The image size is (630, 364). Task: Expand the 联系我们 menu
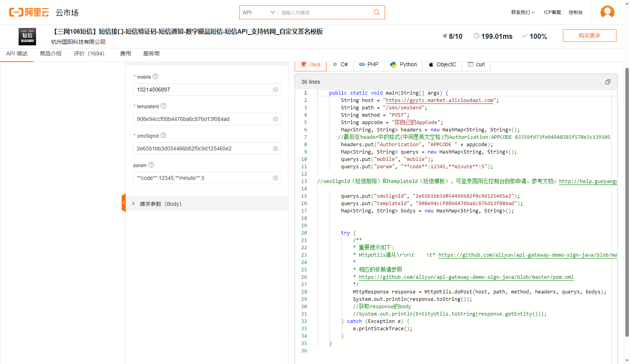click(x=523, y=12)
